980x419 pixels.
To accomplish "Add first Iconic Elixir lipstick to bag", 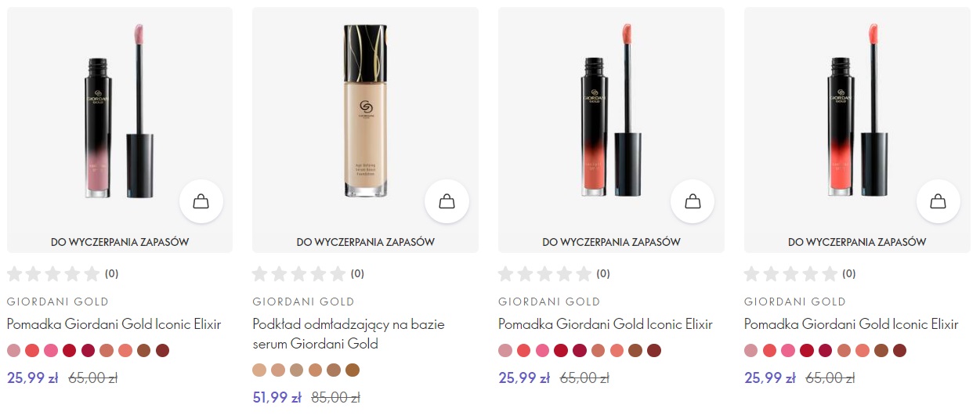I will (201, 201).
